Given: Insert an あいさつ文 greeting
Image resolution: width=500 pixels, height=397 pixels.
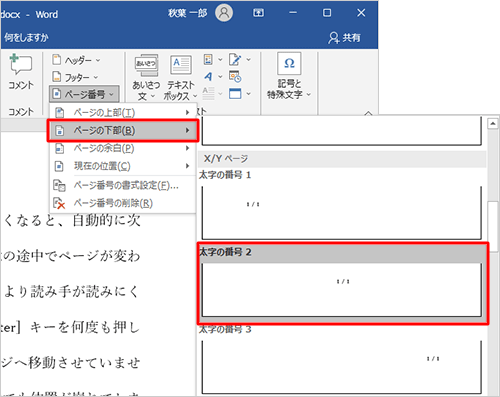Looking at the screenshot, I should 146,77.
